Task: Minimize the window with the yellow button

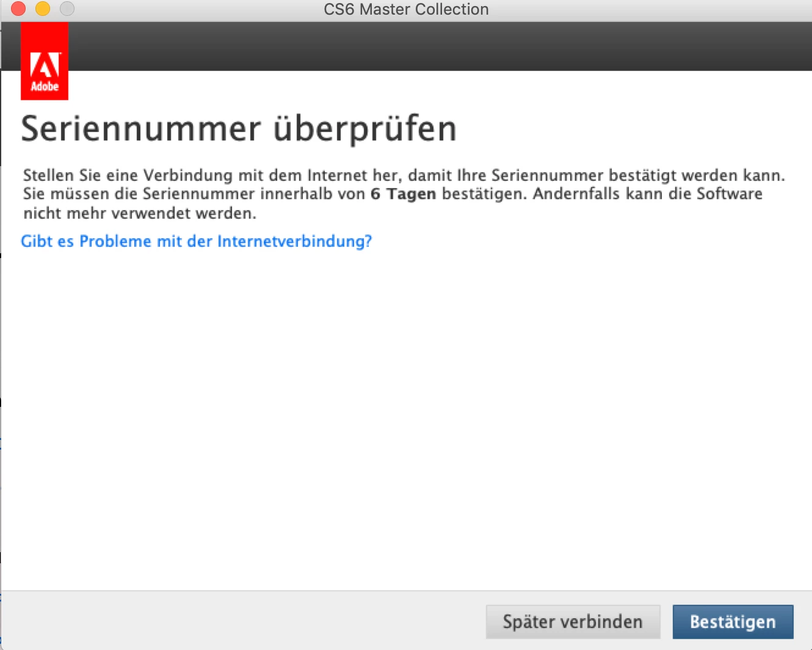Action: pyautogui.click(x=43, y=9)
